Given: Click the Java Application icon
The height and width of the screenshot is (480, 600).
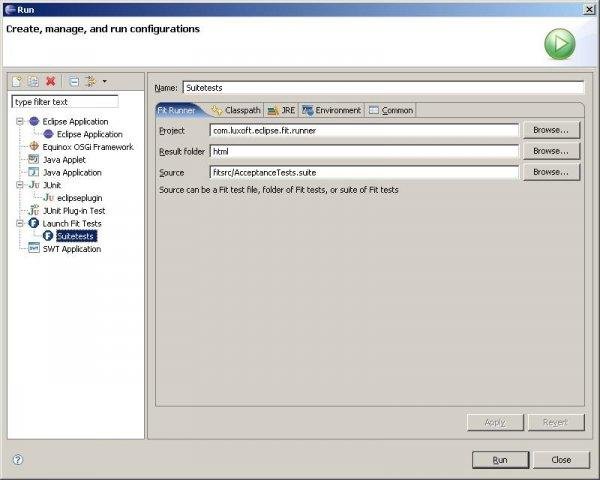Looking at the screenshot, I should (x=34, y=172).
